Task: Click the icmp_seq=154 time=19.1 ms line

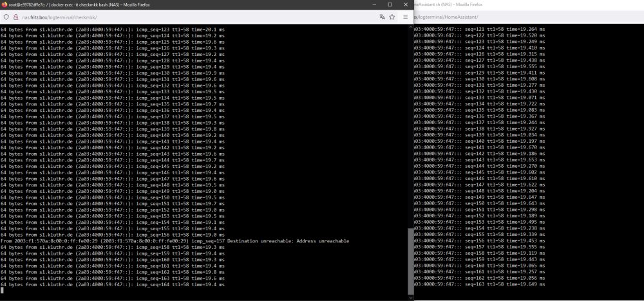Action: [x=113, y=223]
